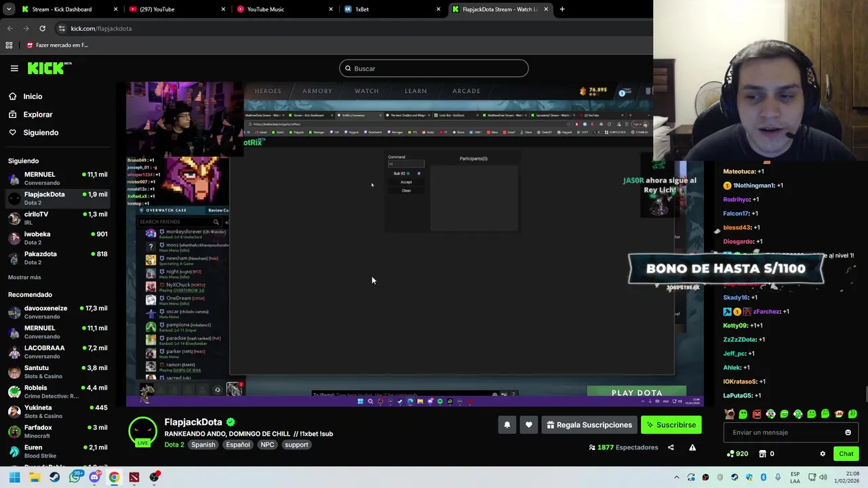Open WhatsApp from the taskbar
This screenshot has width=868, height=488.
[75, 477]
